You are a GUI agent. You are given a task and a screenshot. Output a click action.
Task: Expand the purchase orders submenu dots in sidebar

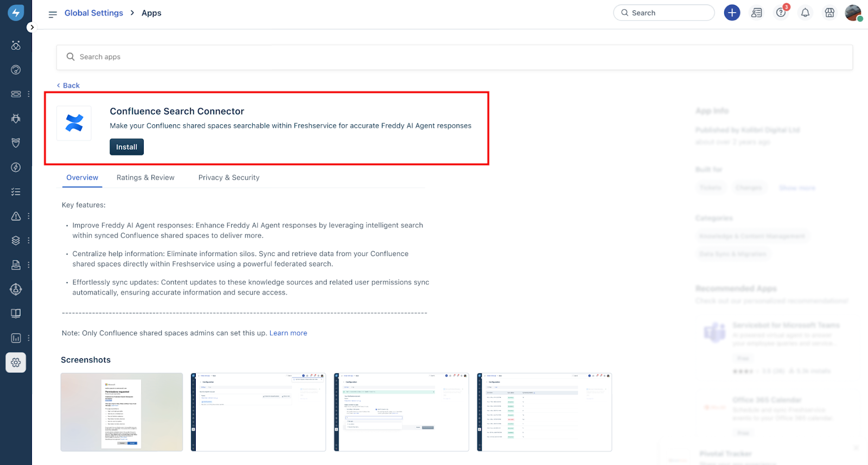29,265
